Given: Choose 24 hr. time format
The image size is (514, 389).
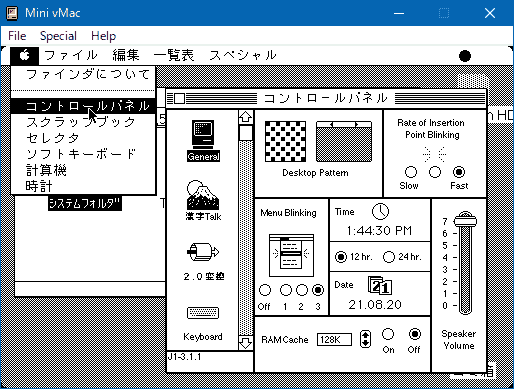Looking at the screenshot, I should [x=389, y=257].
